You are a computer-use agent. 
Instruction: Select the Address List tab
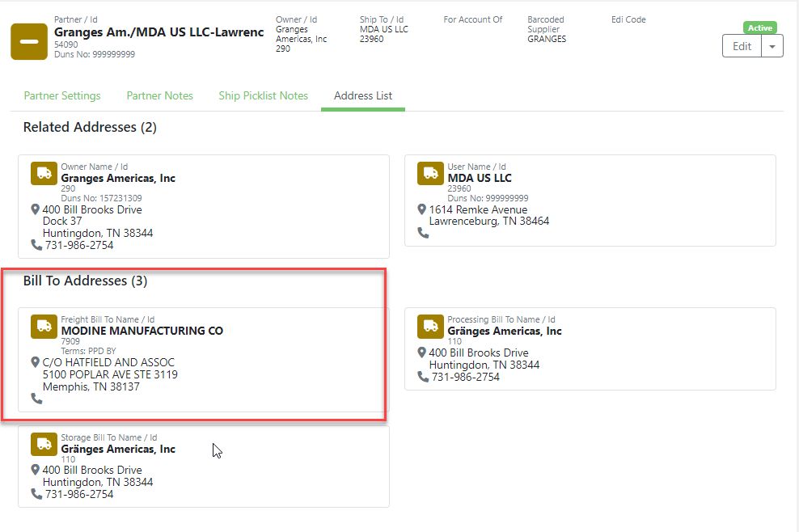coord(363,95)
